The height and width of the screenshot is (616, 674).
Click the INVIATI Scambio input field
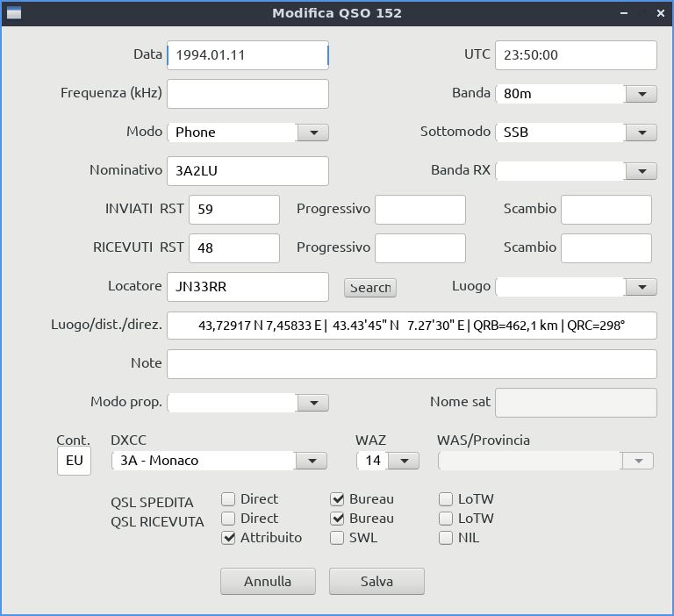click(x=606, y=210)
